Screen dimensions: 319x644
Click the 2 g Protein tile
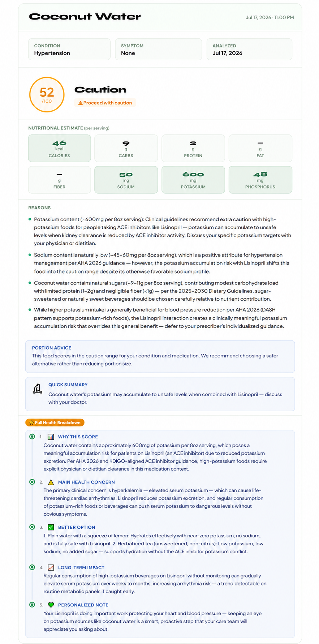tap(193, 148)
